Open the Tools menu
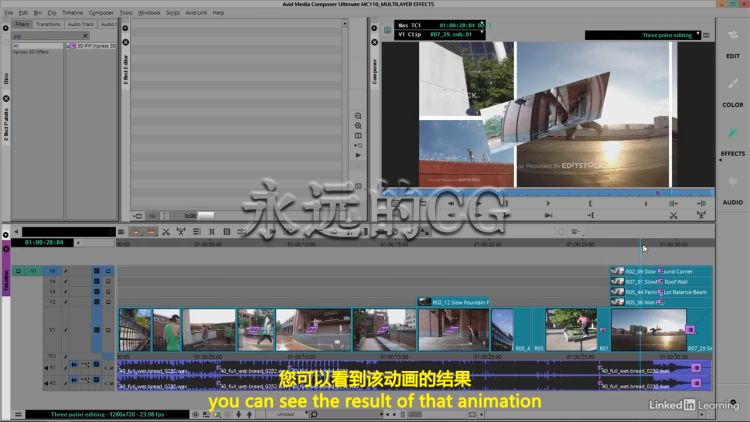 click(x=126, y=13)
